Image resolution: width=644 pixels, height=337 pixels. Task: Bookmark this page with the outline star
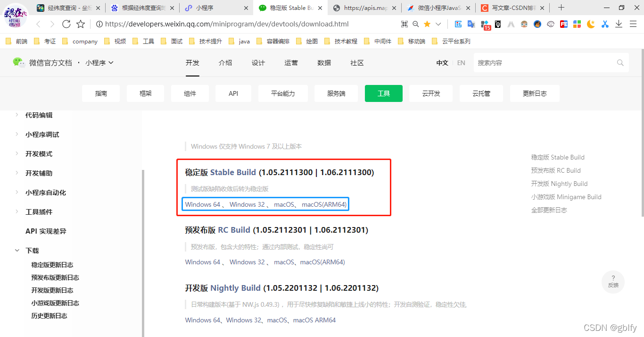(x=81, y=24)
